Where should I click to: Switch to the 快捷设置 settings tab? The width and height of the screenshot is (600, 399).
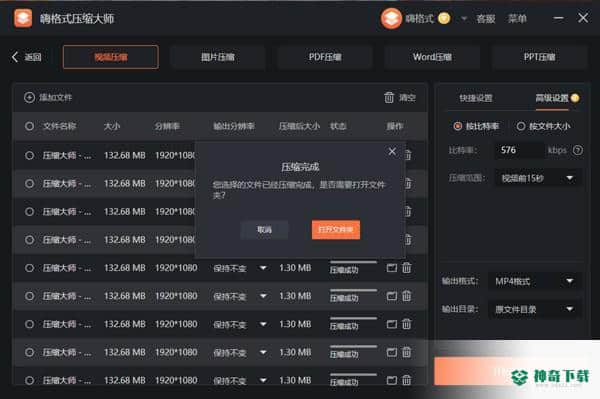476,98
